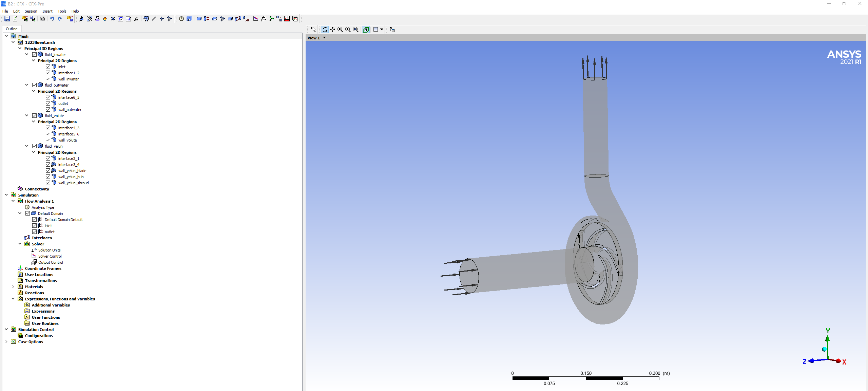Select the viewer pick/select cursor tool
868x391 pixels.
pos(313,30)
